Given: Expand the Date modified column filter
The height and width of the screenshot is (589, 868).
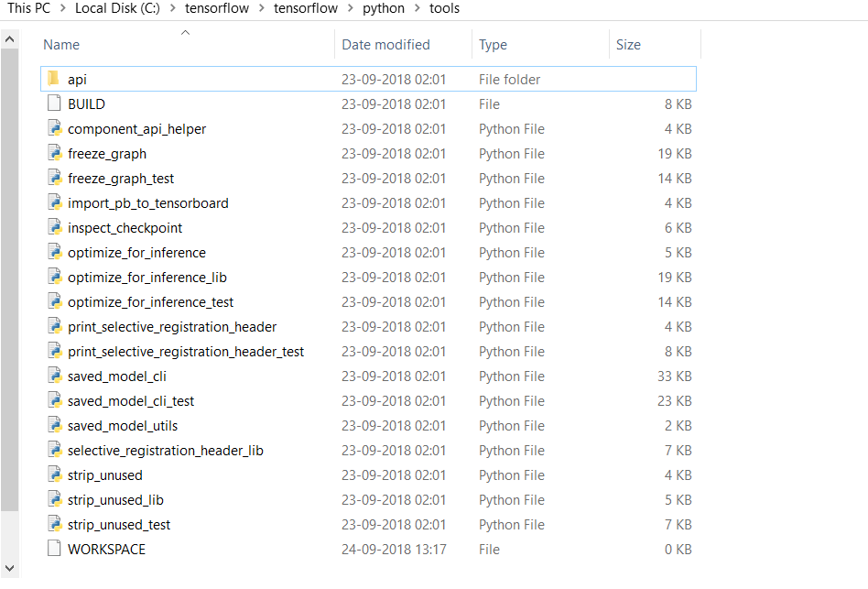Looking at the screenshot, I should tap(385, 44).
